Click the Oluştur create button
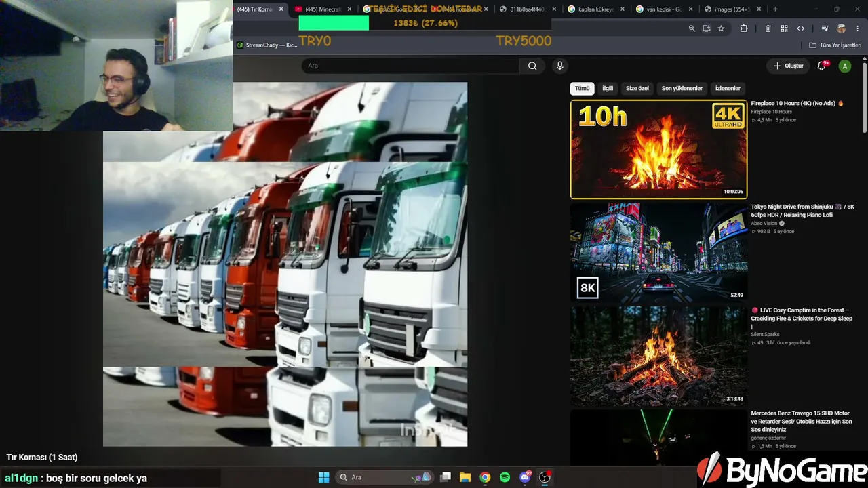 point(788,66)
